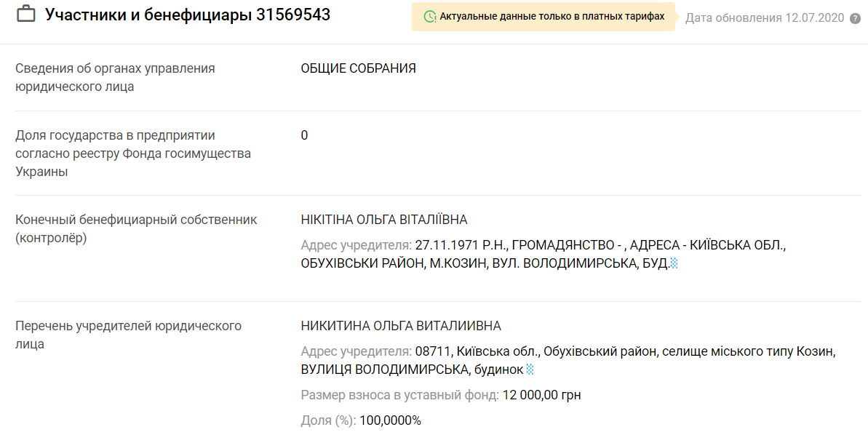Reveal the hidden house number icon after будинок

pos(530,368)
